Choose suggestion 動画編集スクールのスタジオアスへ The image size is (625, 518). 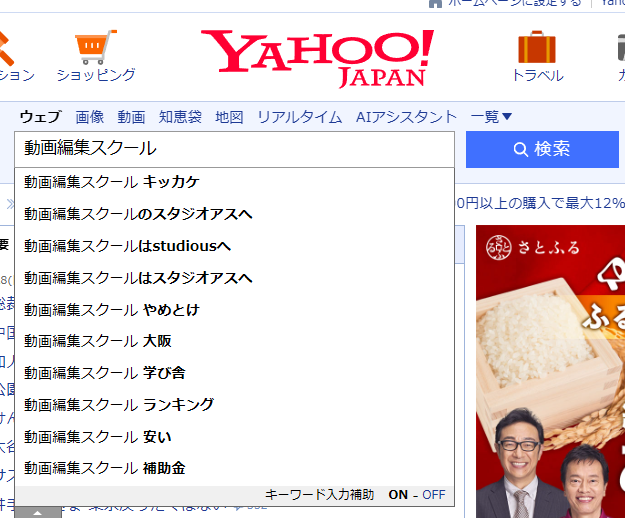pyautogui.click(x=234, y=214)
